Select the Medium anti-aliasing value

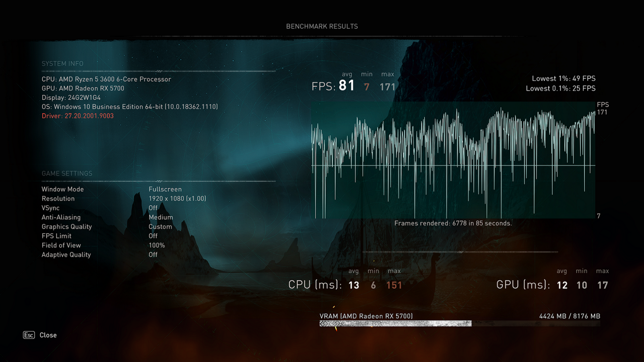pyautogui.click(x=161, y=217)
